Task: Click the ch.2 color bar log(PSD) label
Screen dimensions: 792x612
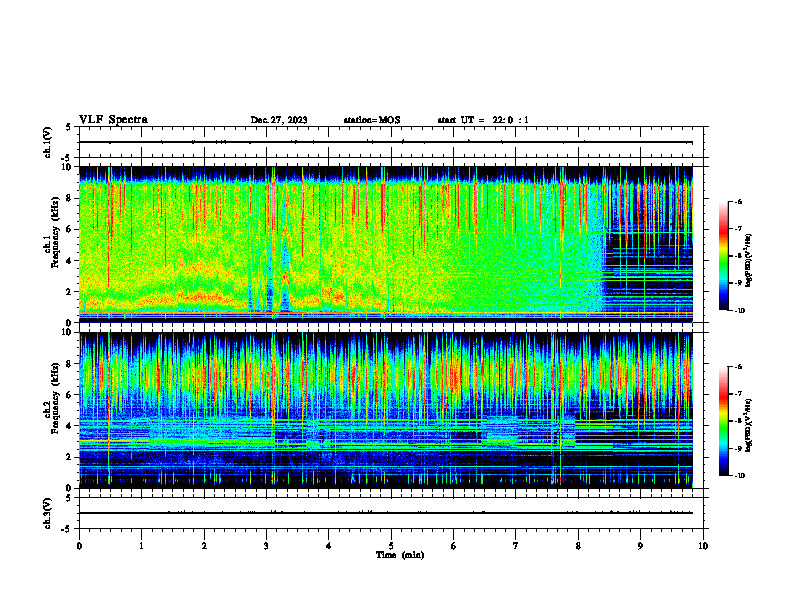Action: (x=750, y=426)
